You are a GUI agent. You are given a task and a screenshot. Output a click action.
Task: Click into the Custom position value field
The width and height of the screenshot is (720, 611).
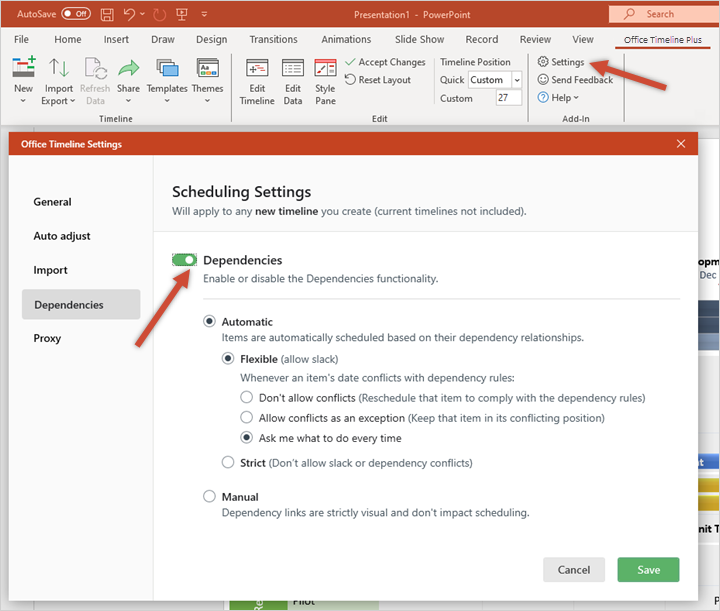(x=508, y=98)
